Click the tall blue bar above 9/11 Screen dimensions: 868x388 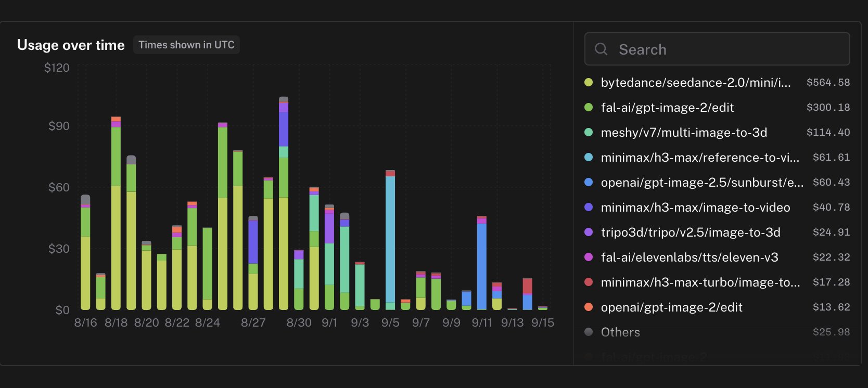click(x=482, y=263)
